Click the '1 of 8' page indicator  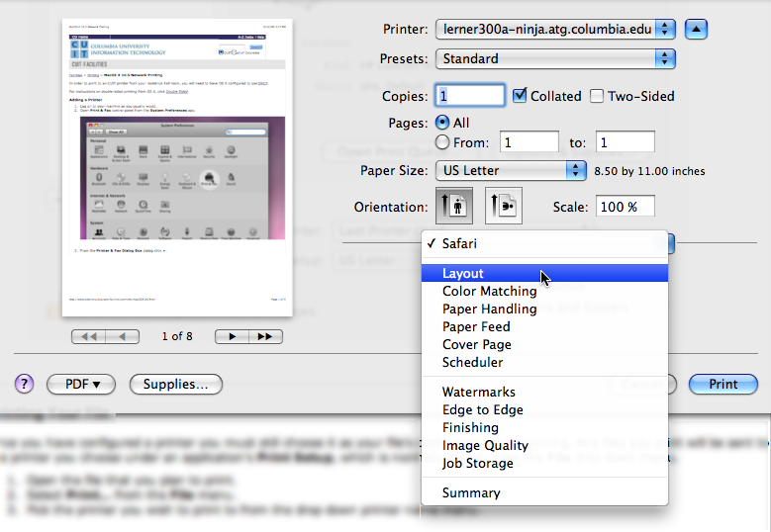[177, 336]
